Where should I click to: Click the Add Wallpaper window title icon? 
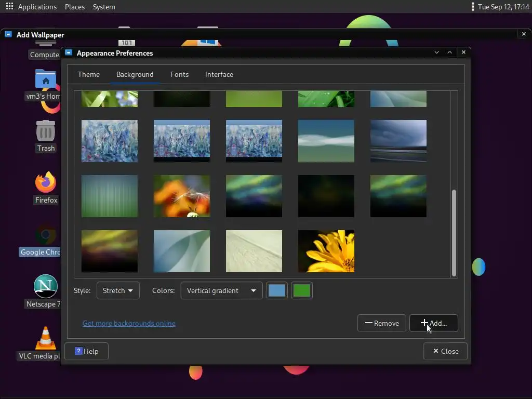click(8, 34)
